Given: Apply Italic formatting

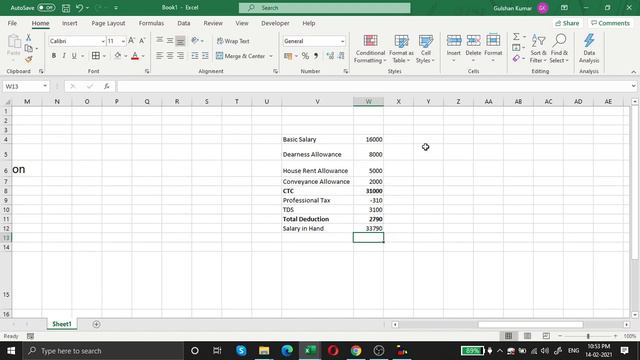Looking at the screenshot, I should tap(64, 56).
